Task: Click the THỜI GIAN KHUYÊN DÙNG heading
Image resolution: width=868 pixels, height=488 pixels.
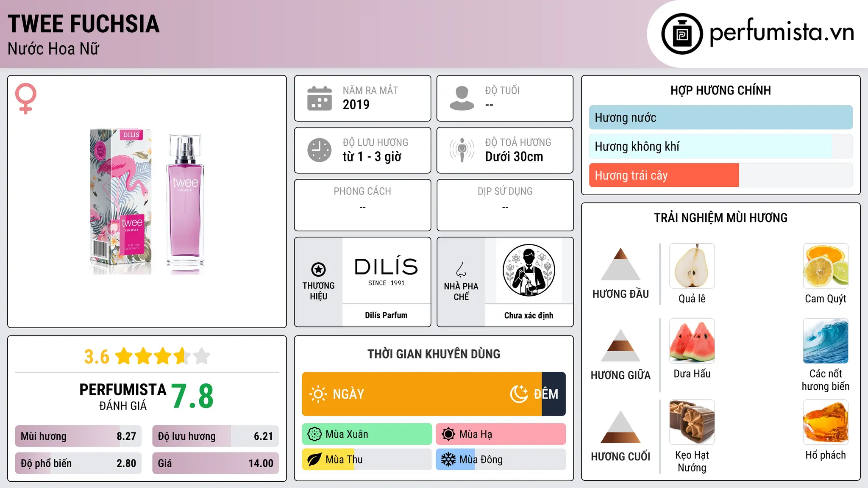Action: point(434,354)
